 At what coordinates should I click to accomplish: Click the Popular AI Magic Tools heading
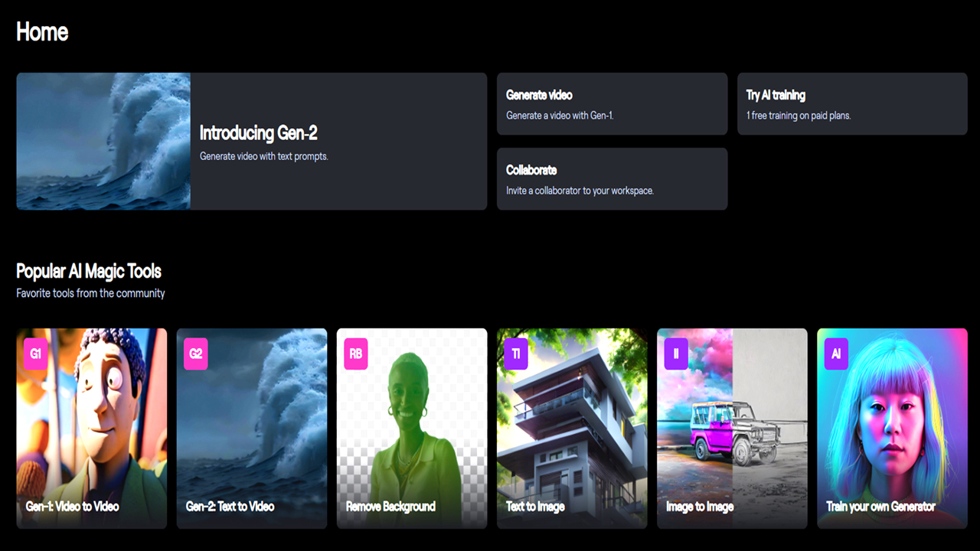[x=89, y=271]
